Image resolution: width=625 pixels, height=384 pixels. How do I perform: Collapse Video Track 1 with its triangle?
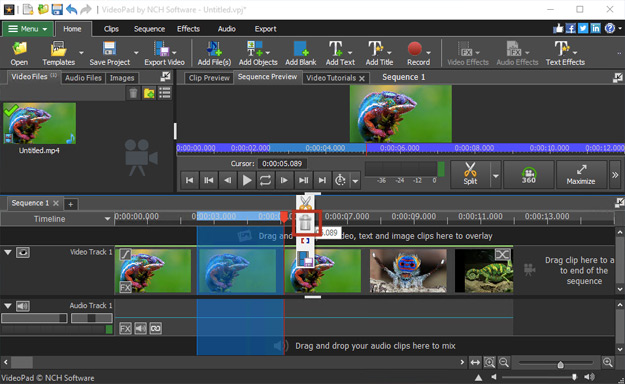(x=8, y=252)
